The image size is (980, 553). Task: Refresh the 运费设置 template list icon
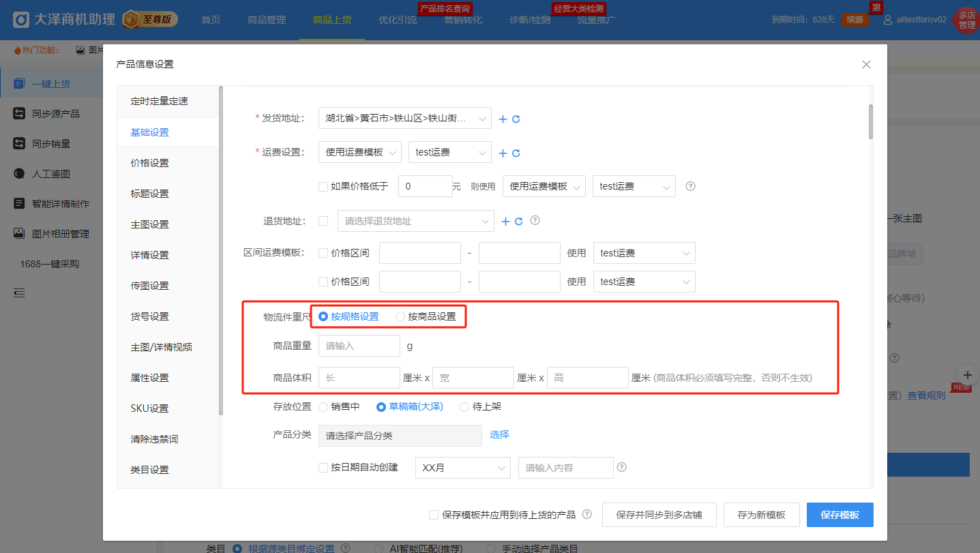tap(516, 153)
